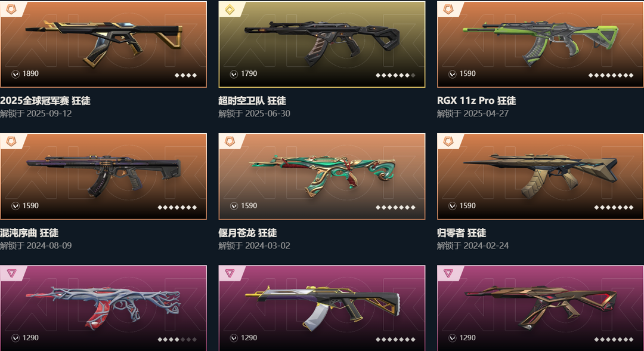Click the yellow diamond tier badge on 超时空卫队 card

(x=230, y=10)
